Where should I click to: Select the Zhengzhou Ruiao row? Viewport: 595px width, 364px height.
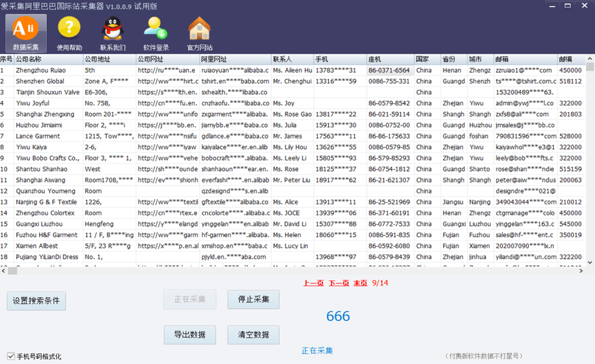(293, 70)
